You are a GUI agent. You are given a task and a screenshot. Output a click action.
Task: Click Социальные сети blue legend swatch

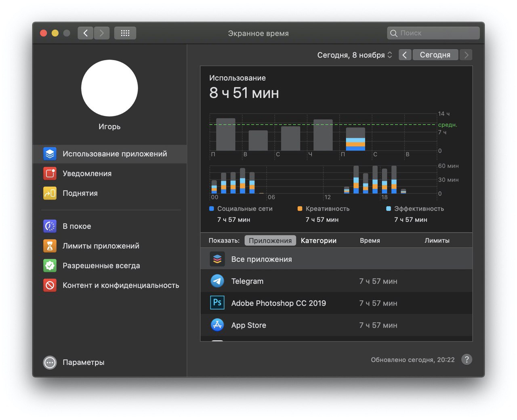[212, 209]
